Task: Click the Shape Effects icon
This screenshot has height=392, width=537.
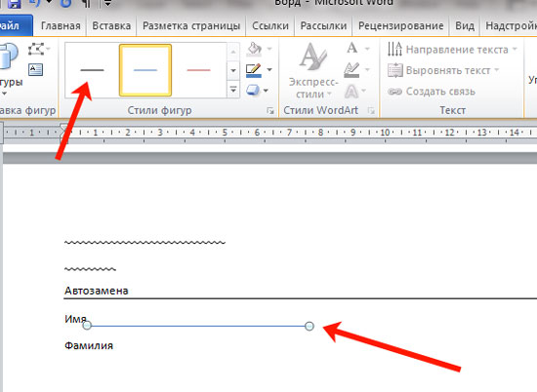Action: pos(253,91)
